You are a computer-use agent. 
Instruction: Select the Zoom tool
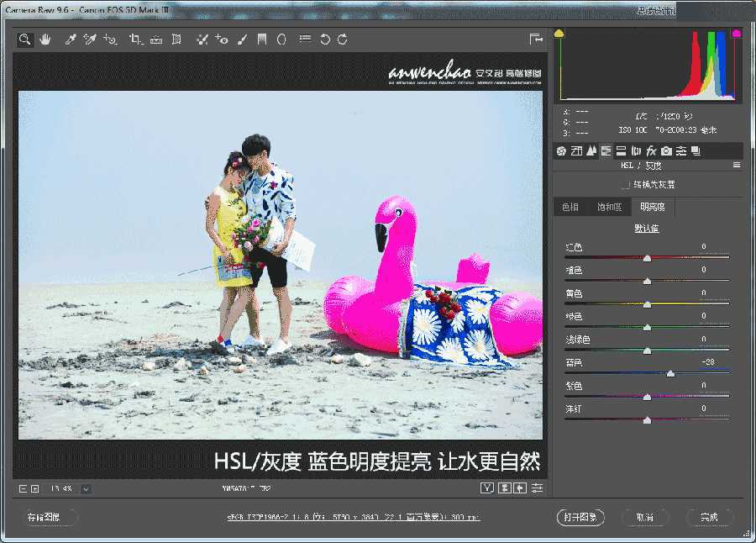(x=24, y=39)
